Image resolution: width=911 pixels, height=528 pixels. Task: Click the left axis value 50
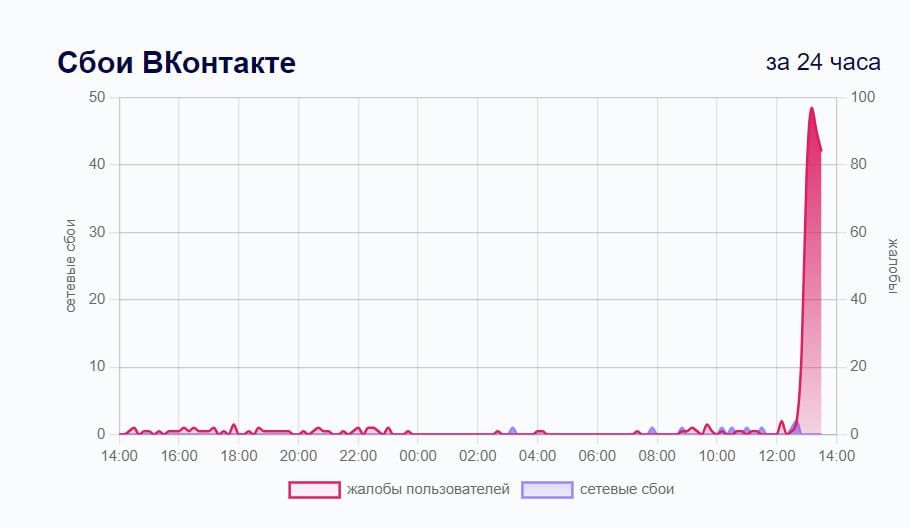coord(97,97)
